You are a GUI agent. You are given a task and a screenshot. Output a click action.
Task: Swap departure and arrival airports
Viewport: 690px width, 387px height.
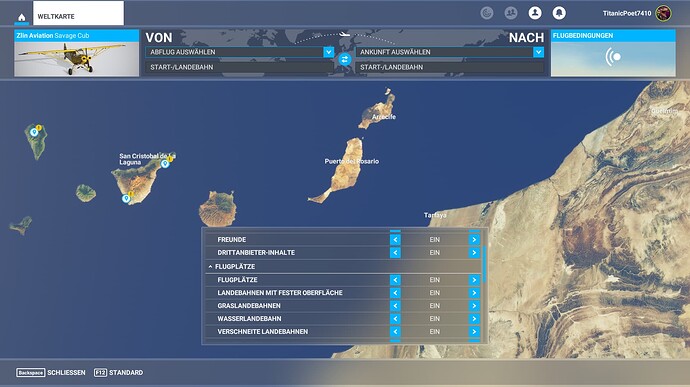pos(345,59)
